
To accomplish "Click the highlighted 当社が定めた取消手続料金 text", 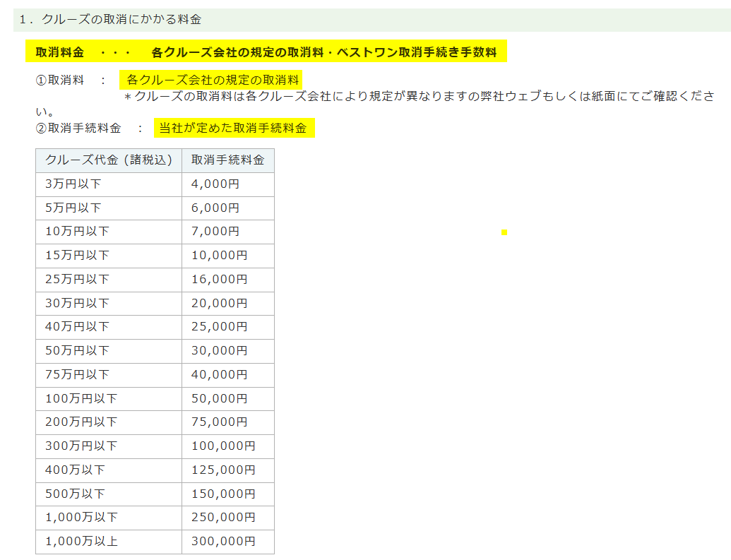I will point(233,128).
